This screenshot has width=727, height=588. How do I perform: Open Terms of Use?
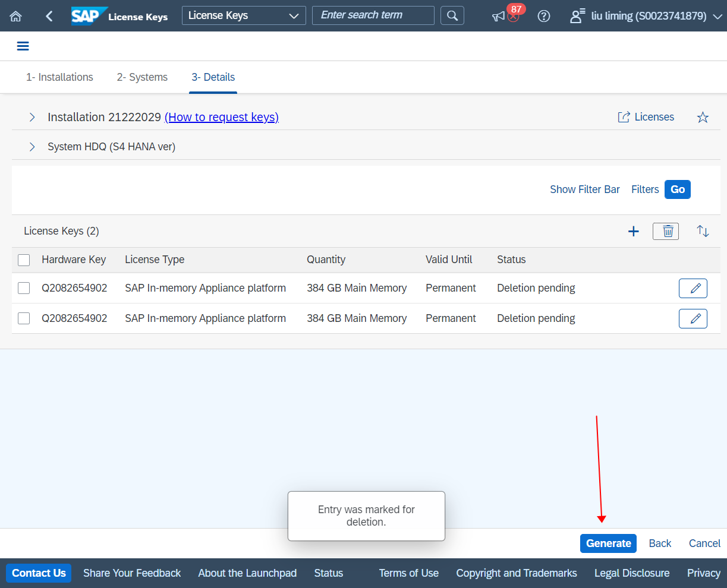click(409, 573)
